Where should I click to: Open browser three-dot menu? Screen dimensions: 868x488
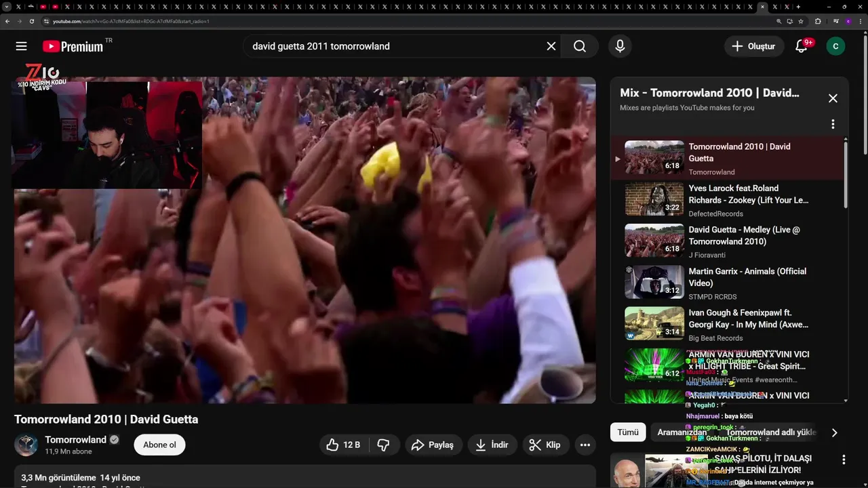860,21
